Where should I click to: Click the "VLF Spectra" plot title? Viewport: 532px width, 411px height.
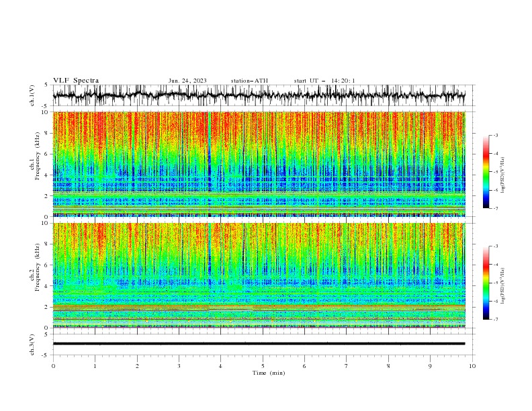click(x=76, y=81)
